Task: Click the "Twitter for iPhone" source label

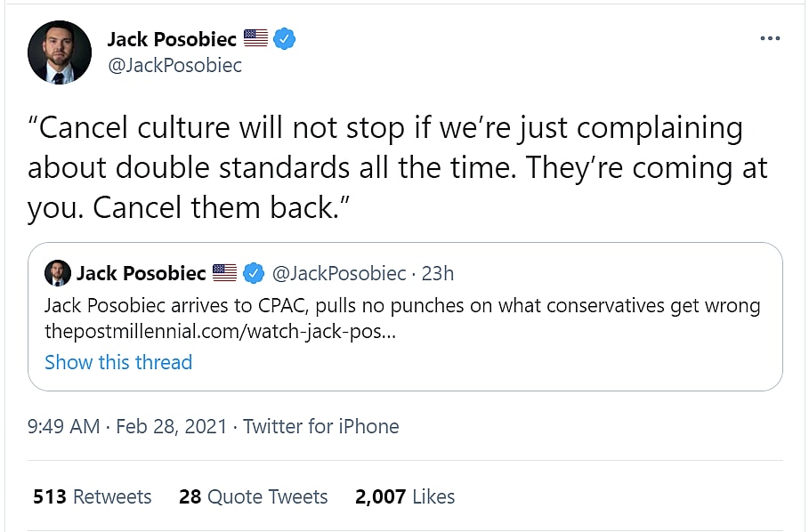Action: coord(321,426)
